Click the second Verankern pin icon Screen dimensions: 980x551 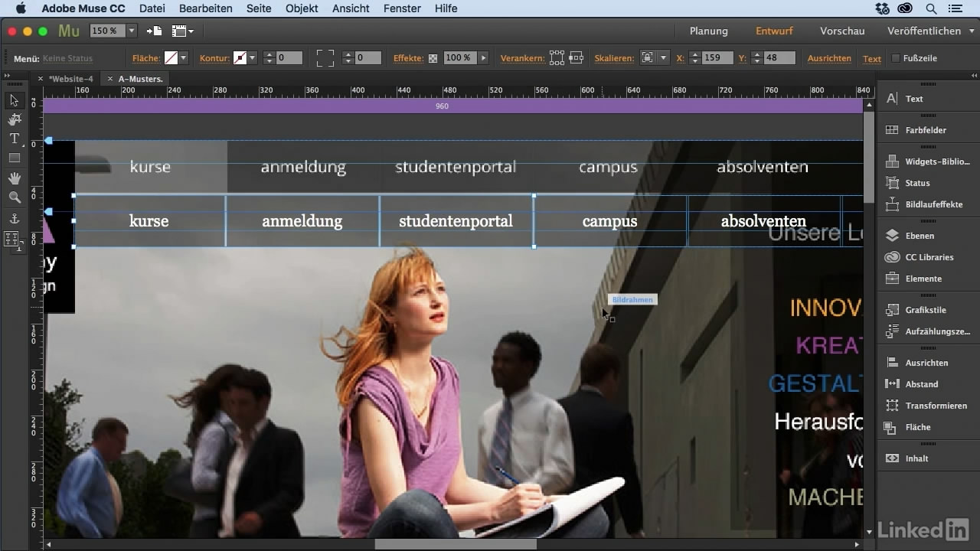(x=576, y=58)
